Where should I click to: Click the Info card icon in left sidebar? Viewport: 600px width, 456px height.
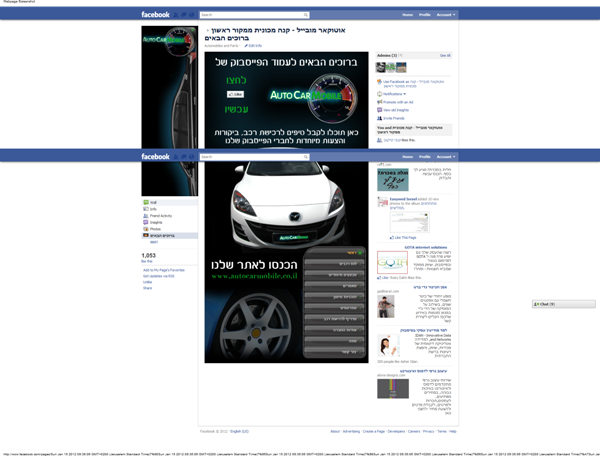pos(146,209)
